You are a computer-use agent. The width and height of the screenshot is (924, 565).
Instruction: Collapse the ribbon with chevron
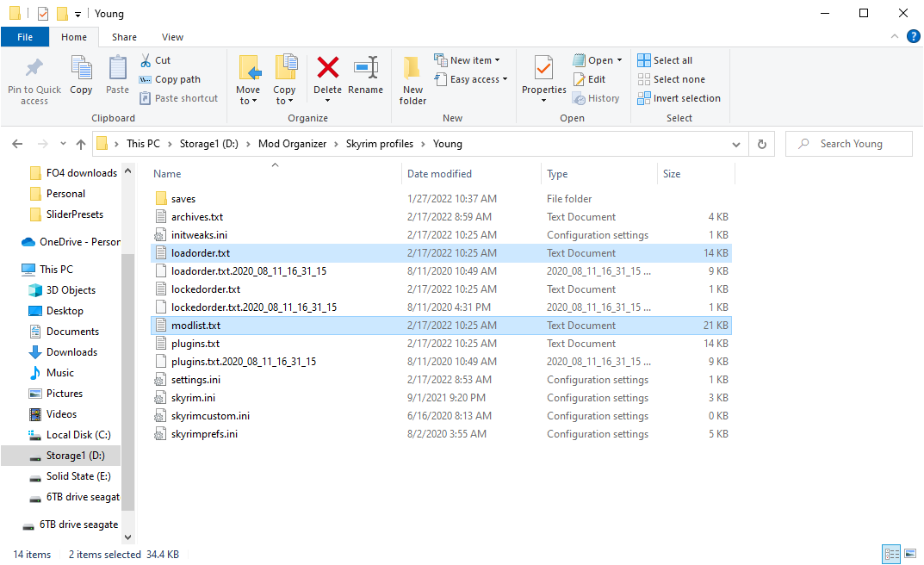click(895, 36)
